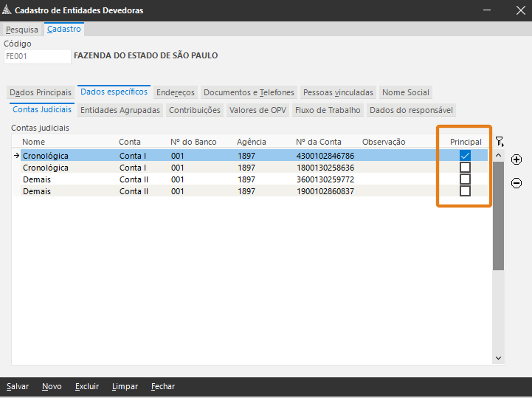Uncheck Principal for account 4300102846786
The width and height of the screenshot is (532, 398).
pyautogui.click(x=465, y=156)
